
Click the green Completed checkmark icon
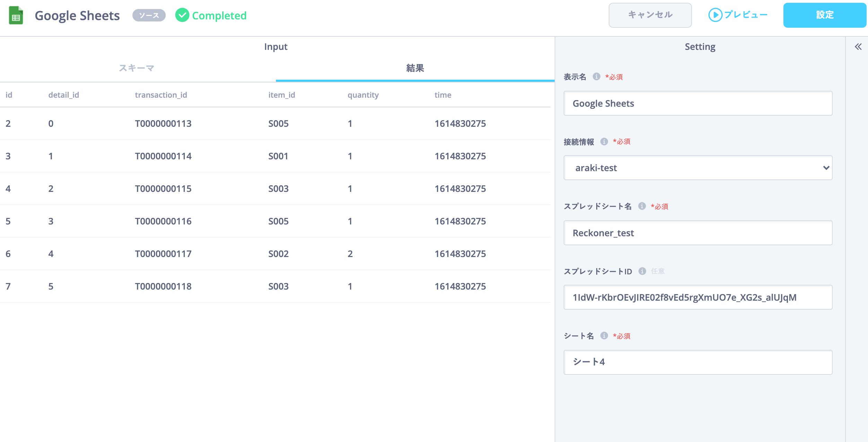click(x=182, y=15)
